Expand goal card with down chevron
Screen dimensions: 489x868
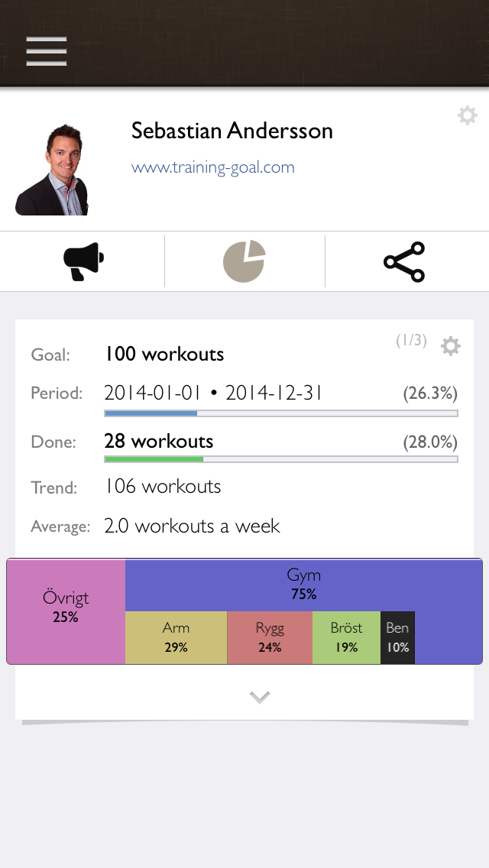click(260, 697)
